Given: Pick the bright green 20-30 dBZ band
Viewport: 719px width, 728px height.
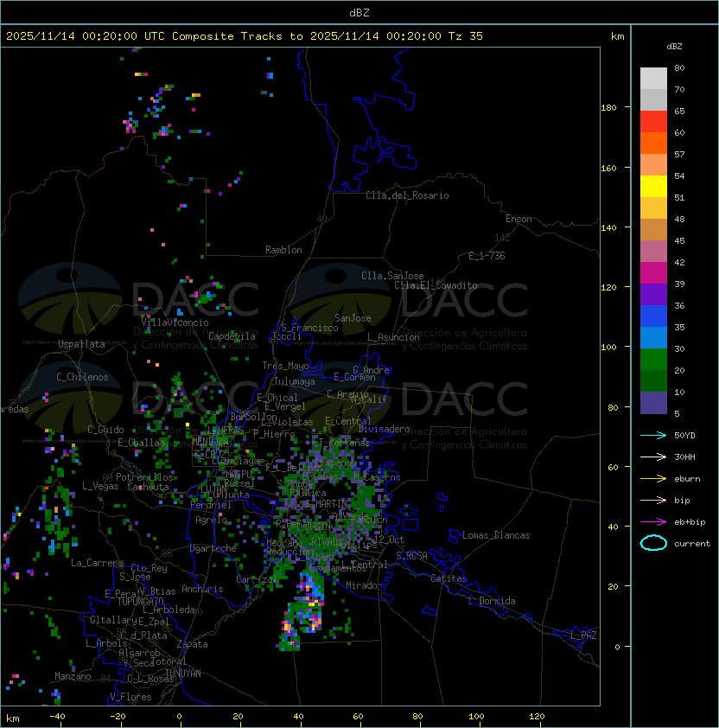Looking at the screenshot, I should coord(653,360).
